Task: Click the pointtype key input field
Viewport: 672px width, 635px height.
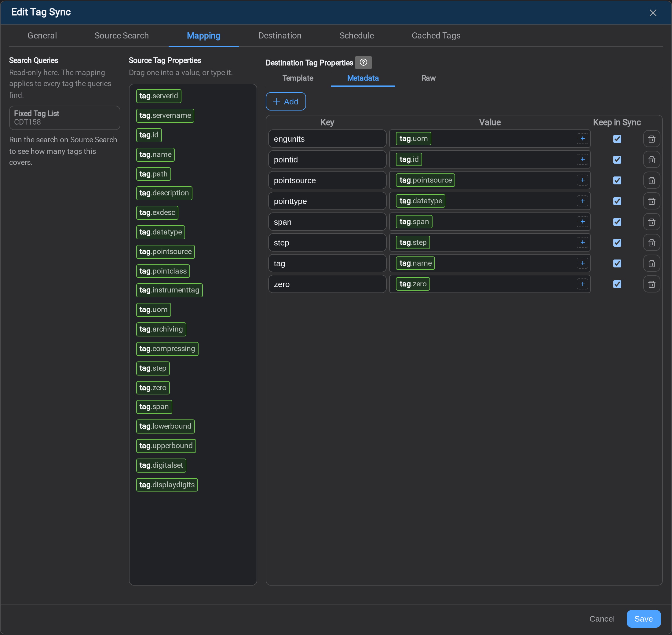Action: (x=327, y=201)
